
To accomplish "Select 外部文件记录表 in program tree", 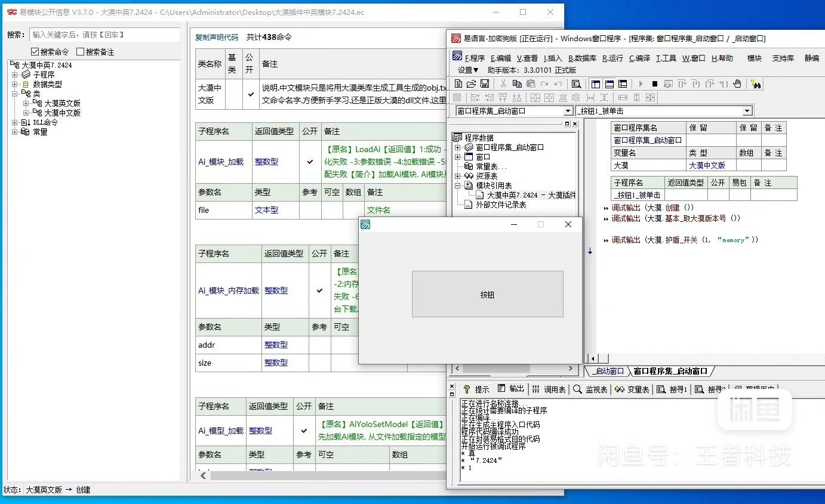I will pos(501,205).
